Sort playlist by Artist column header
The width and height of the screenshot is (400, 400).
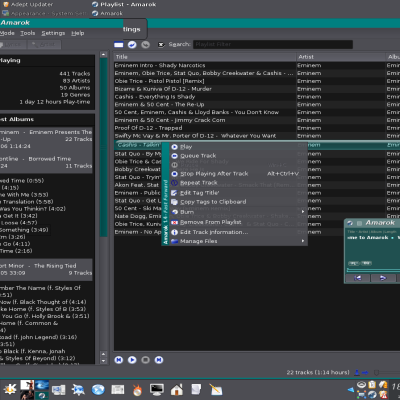click(341, 57)
